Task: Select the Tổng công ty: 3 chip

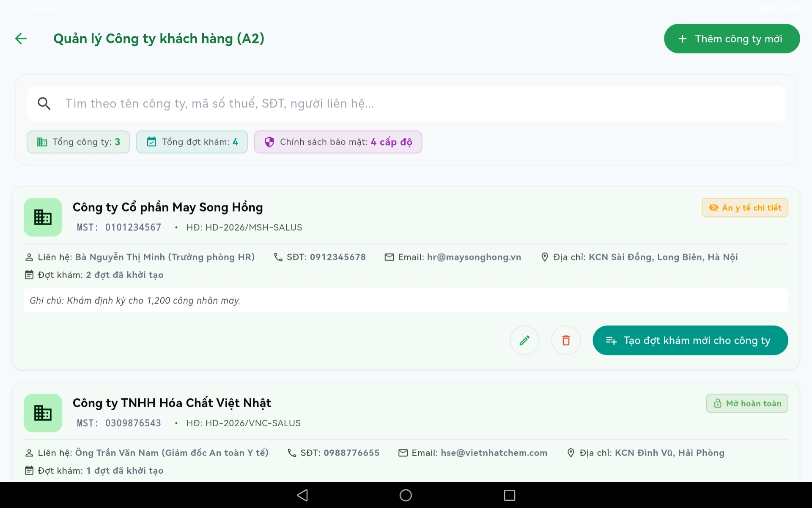Action: pyautogui.click(x=78, y=142)
